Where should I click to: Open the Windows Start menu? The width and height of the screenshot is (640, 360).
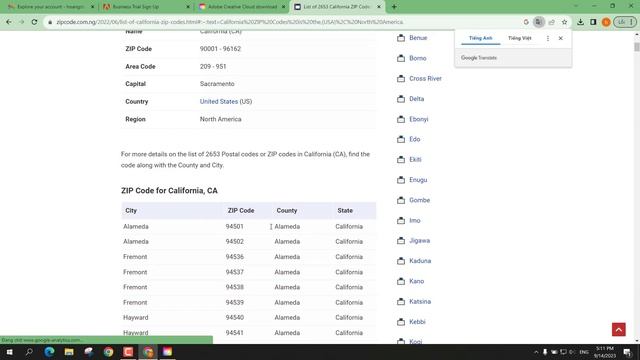tap(9, 352)
